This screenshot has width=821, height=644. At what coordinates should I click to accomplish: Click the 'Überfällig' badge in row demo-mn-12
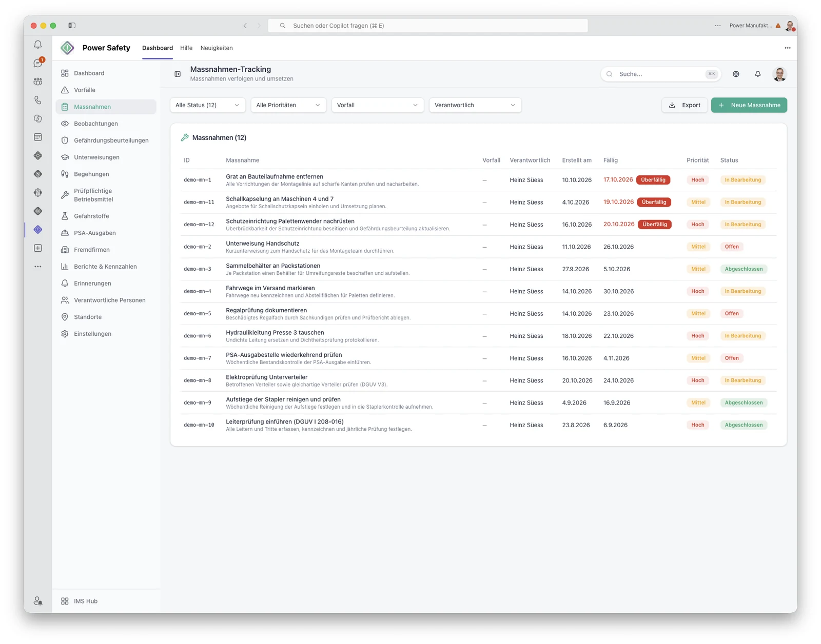coord(655,225)
